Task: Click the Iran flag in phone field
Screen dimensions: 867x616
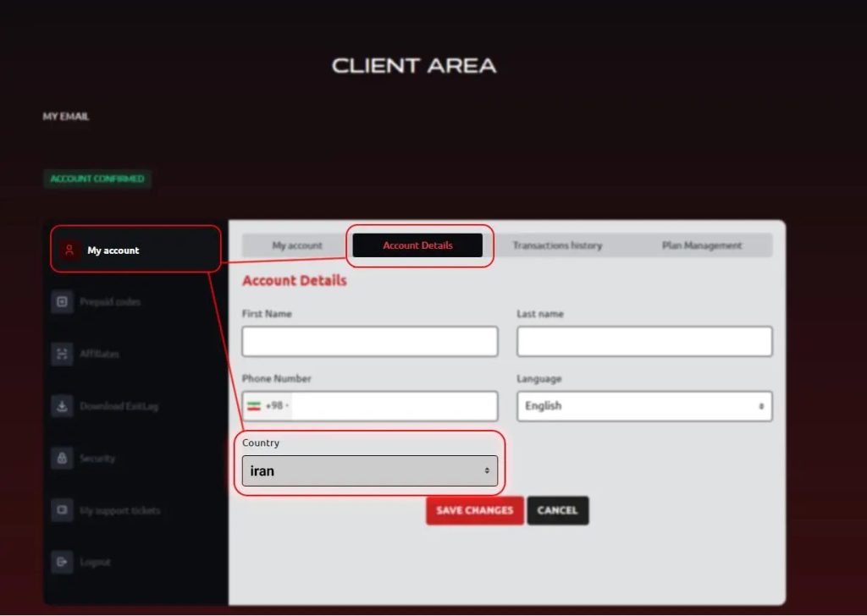Action: (254, 406)
